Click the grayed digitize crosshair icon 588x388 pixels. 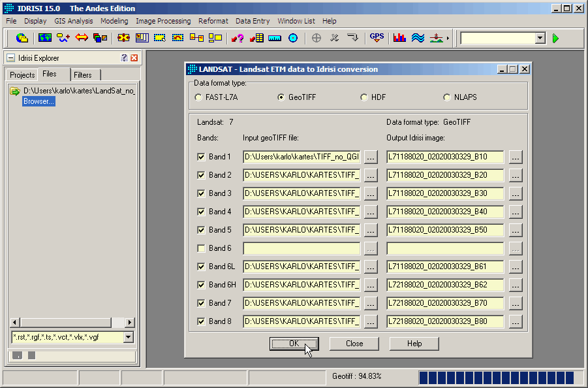(x=317, y=38)
